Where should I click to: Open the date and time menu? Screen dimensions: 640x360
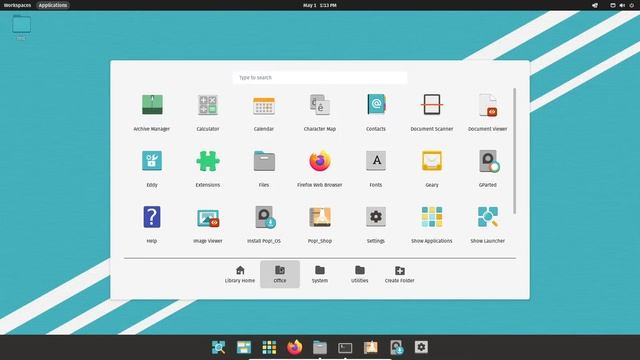[320, 5]
